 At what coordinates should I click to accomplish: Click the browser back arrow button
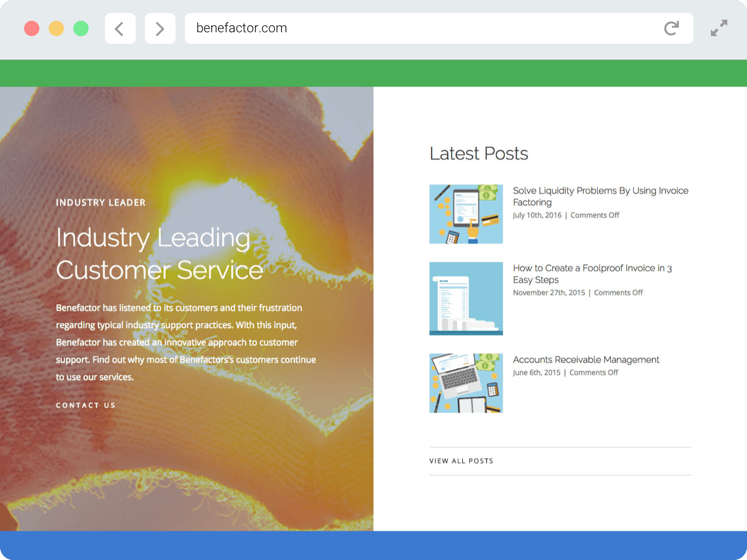(x=120, y=28)
